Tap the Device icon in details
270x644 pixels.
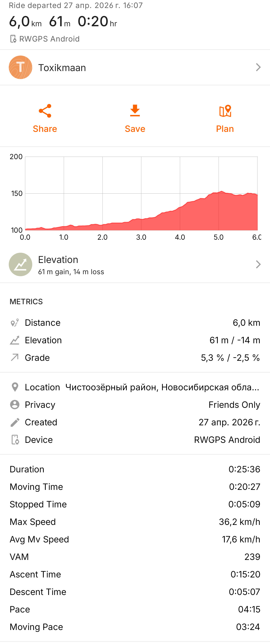[15, 440]
